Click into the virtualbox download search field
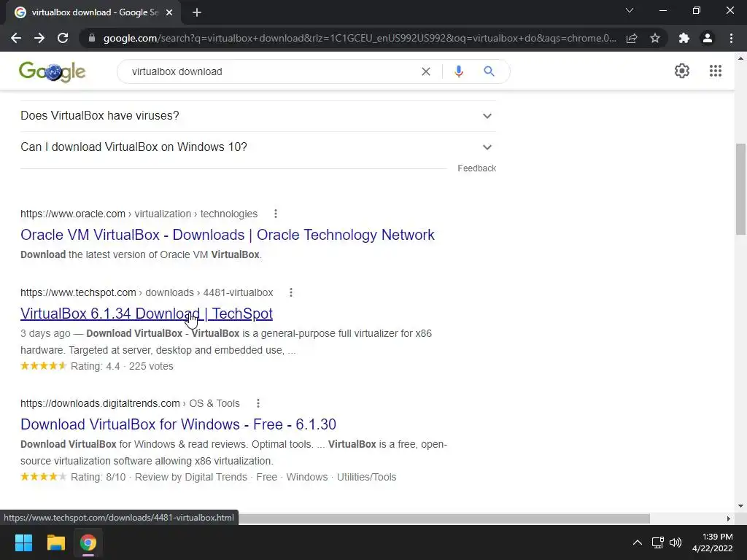 point(271,71)
